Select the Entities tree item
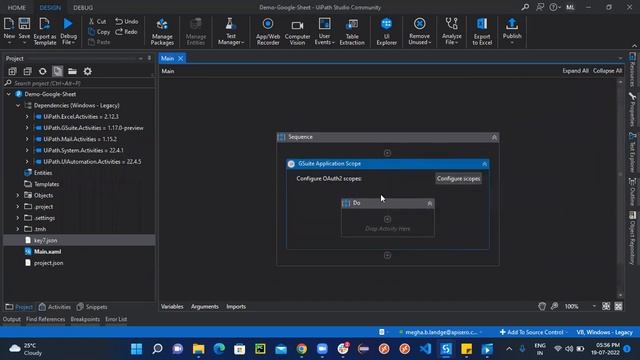The height and width of the screenshot is (360, 640). pyautogui.click(x=43, y=173)
